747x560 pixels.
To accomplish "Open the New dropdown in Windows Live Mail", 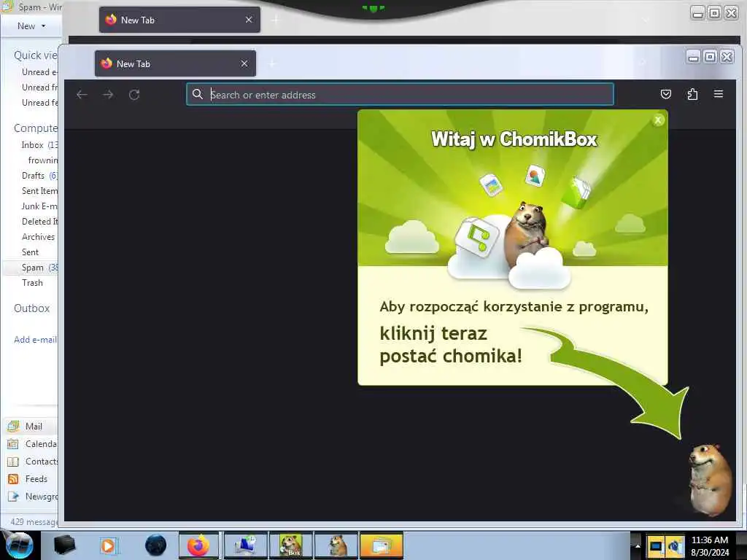I will click(31, 26).
